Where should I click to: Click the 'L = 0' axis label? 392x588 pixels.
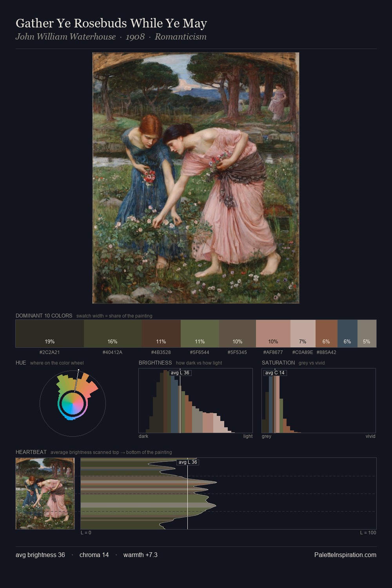click(x=86, y=533)
